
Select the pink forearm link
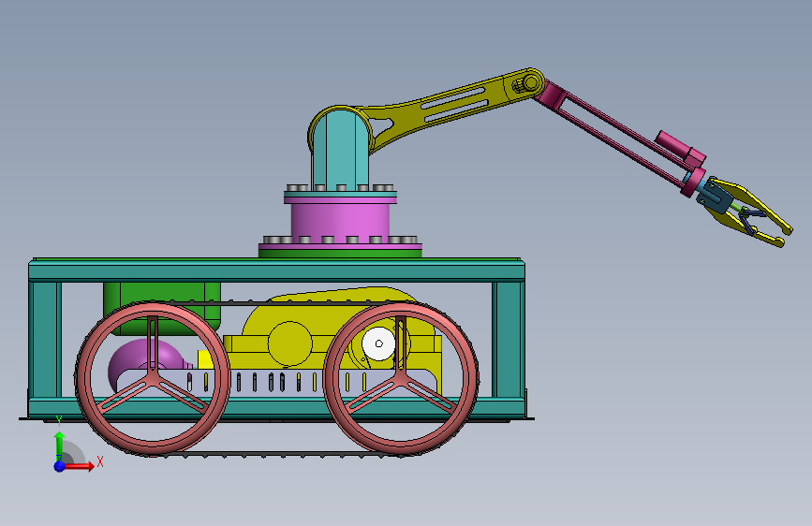click(619, 135)
